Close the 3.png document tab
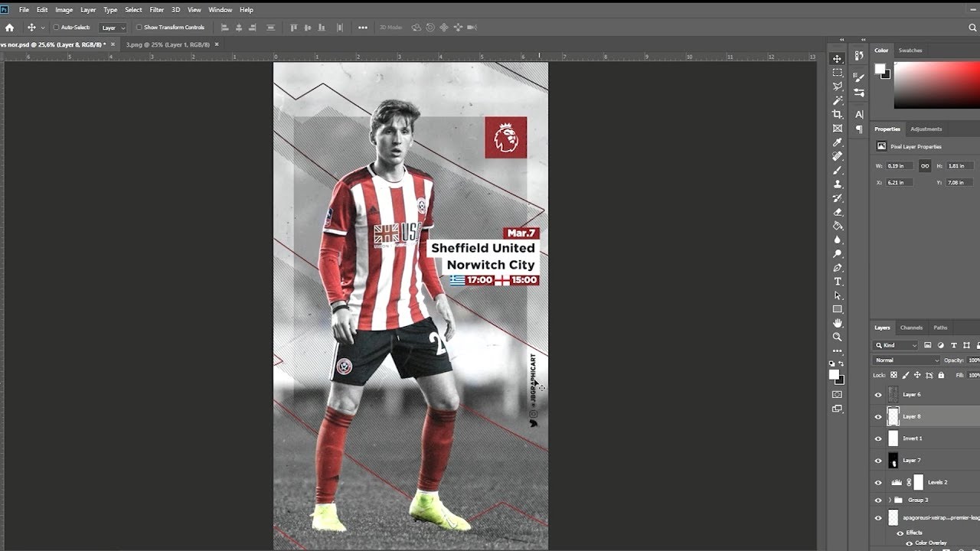 pyautogui.click(x=217, y=44)
